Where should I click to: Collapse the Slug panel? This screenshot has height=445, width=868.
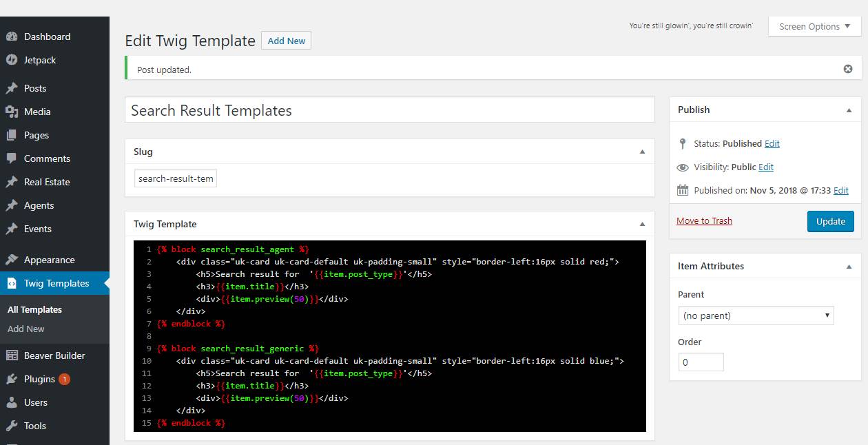(x=642, y=152)
